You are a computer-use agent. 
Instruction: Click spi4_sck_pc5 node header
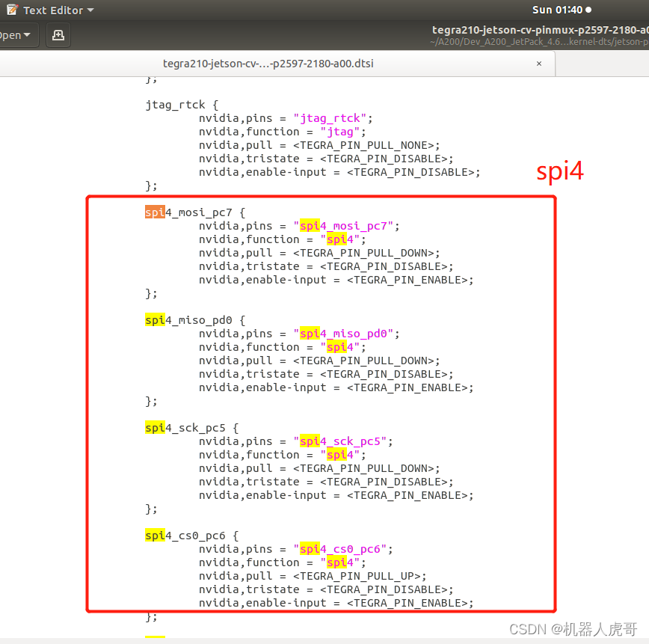[x=191, y=428]
